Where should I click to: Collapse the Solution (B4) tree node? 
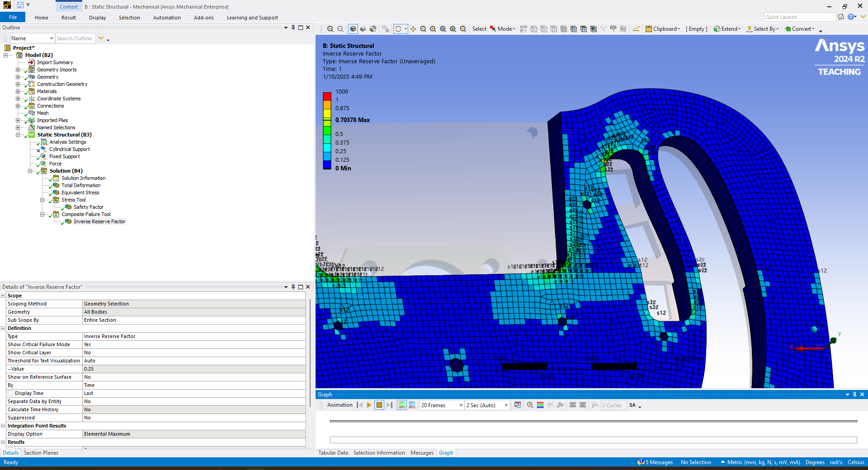30,171
